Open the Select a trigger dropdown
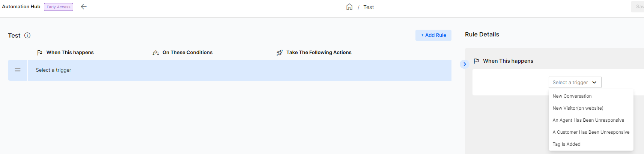 (x=575, y=82)
